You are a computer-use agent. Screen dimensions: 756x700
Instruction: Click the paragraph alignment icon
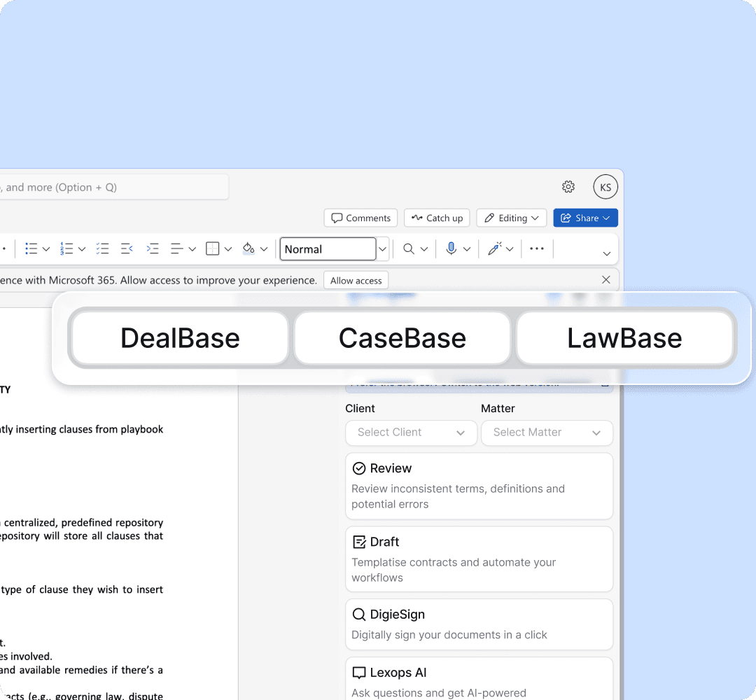[x=177, y=248]
